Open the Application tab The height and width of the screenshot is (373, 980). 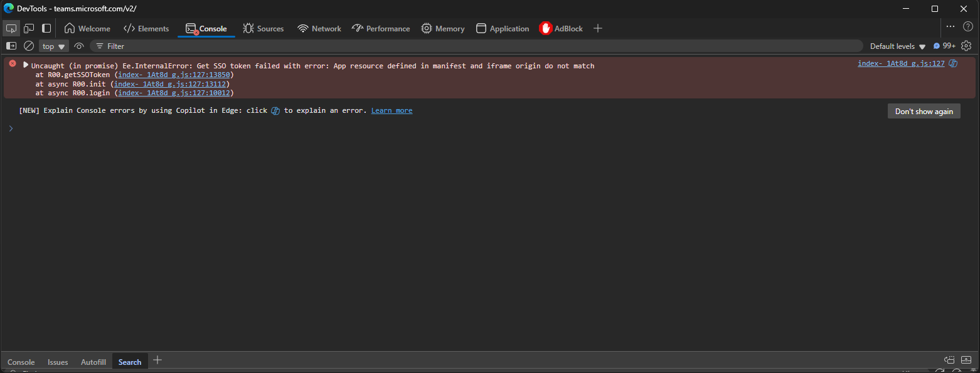(x=503, y=28)
